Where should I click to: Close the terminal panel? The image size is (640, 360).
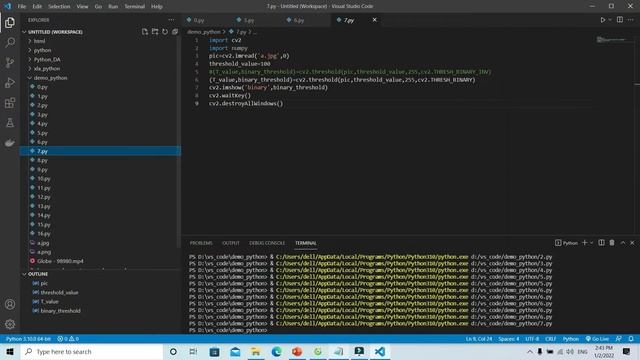pyautogui.click(x=632, y=242)
